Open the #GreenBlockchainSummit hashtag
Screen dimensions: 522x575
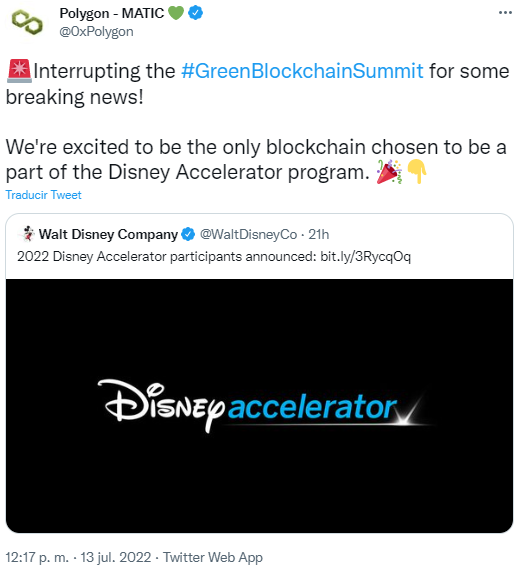tap(302, 71)
